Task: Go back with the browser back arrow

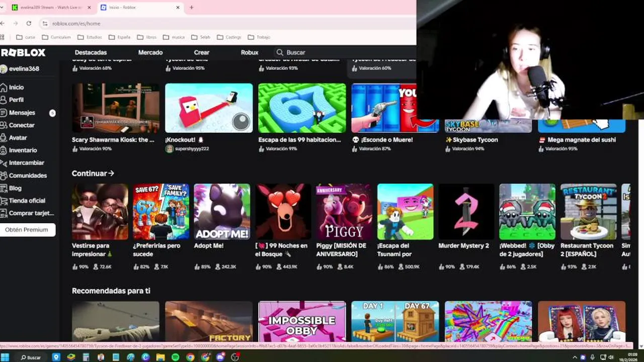Action: point(3,23)
